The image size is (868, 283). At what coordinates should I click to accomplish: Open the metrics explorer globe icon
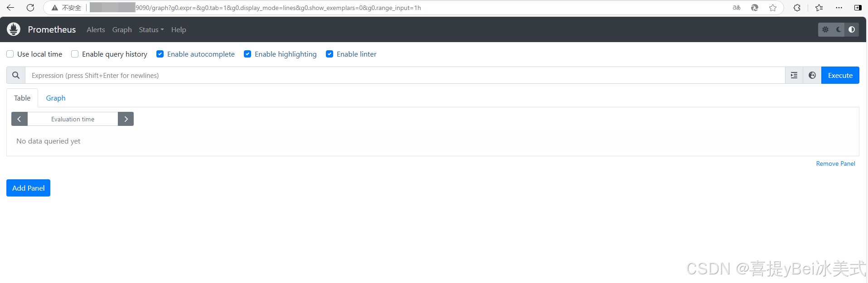point(812,75)
